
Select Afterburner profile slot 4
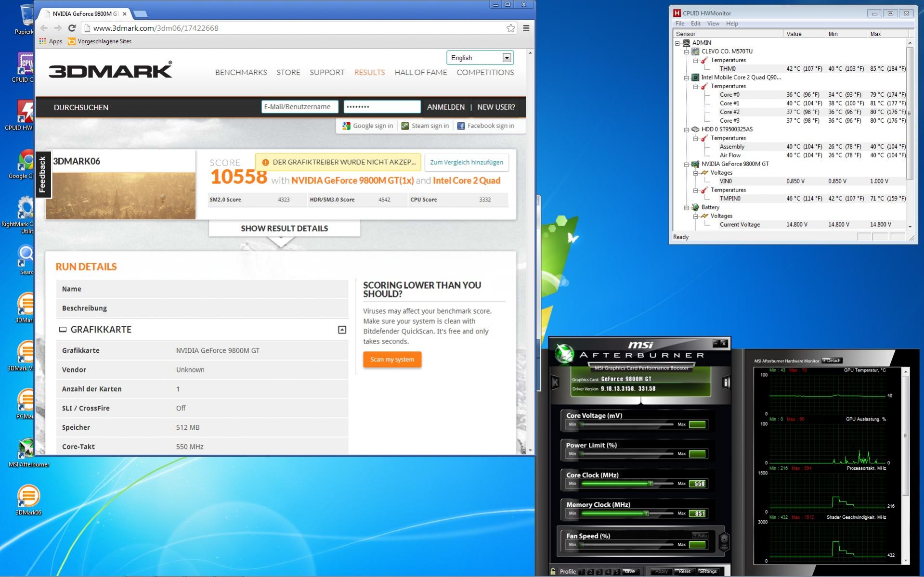608,572
